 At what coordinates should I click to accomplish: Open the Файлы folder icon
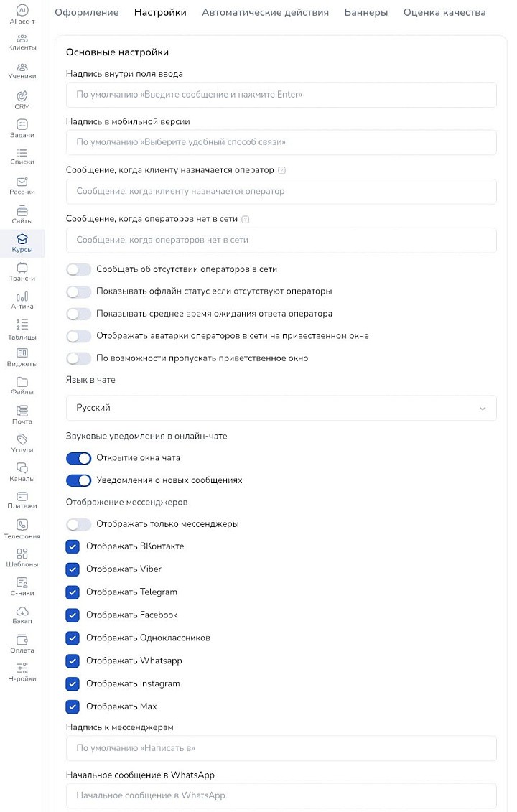click(x=22, y=381)
